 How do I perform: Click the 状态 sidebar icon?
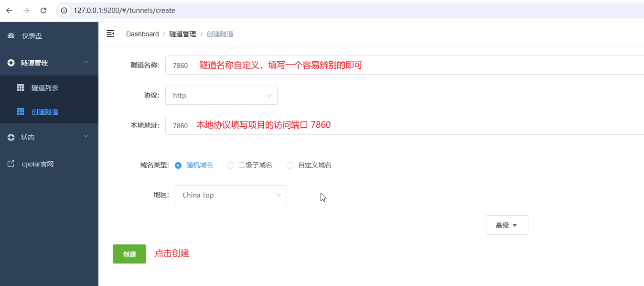tap(11, 137)
